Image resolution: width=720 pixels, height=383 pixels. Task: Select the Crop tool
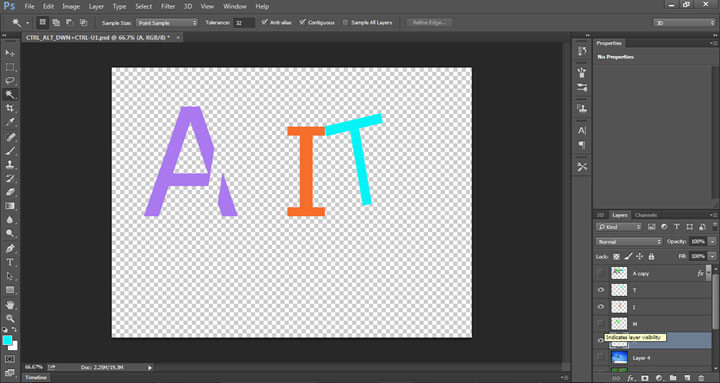point(10,108)
